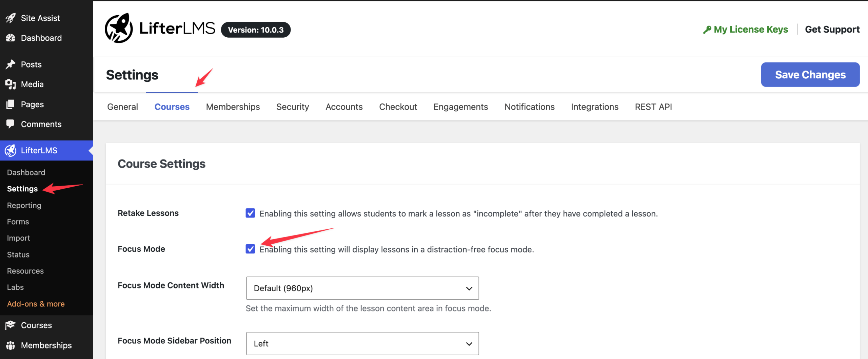Open the Integrations tab
Screen dimensions: 868x359
tap(594, 107)
